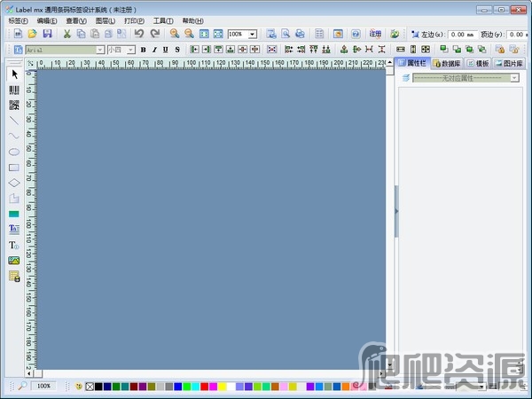
Task: Expand the 无对应属性 property dropdown
Action: [513, 78]
